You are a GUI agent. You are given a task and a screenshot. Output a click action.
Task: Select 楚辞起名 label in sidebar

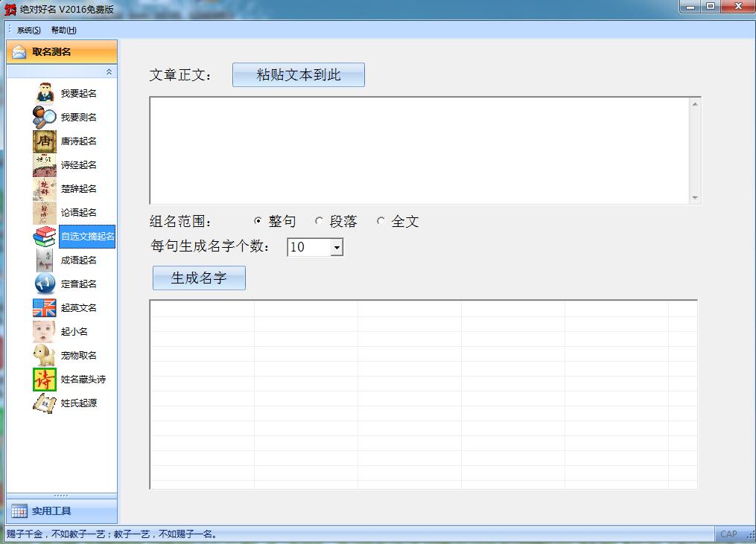click(x=79, y=188)
